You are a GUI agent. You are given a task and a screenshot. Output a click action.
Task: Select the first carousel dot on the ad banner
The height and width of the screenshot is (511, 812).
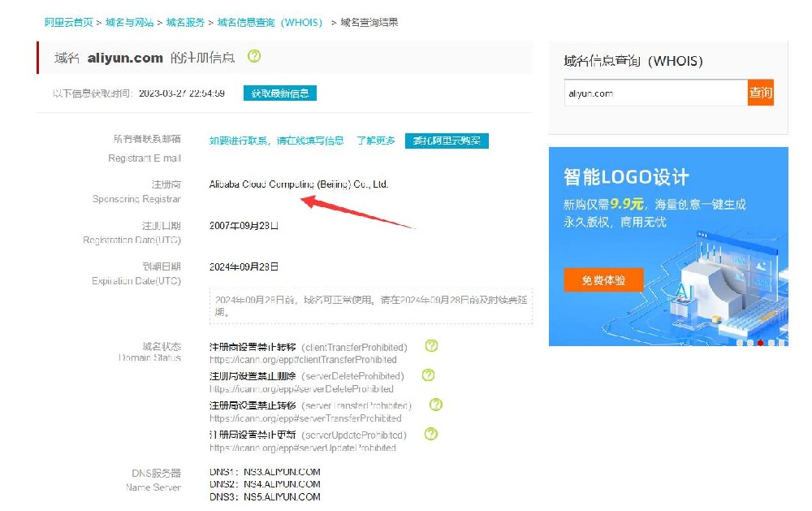point(740,343)
